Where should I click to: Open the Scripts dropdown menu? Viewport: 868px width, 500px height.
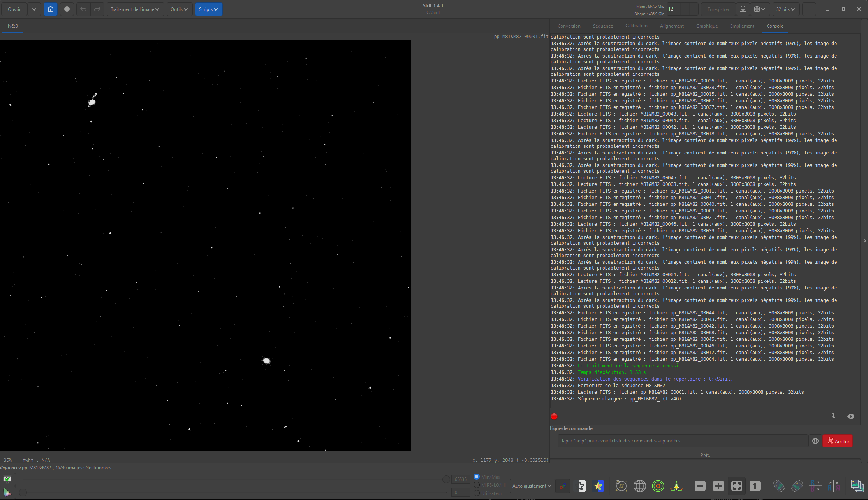208,9
